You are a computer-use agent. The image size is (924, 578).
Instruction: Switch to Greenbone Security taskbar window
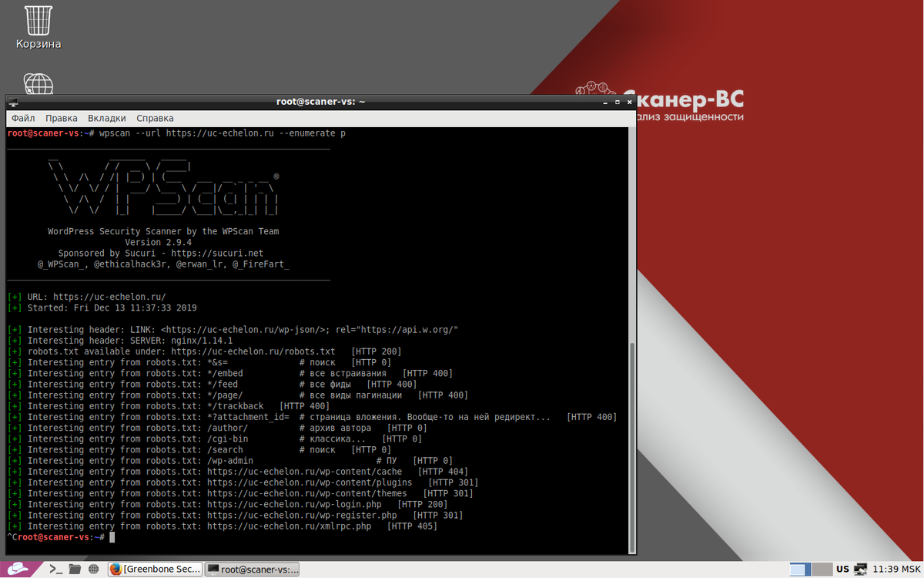click(154, 570)
